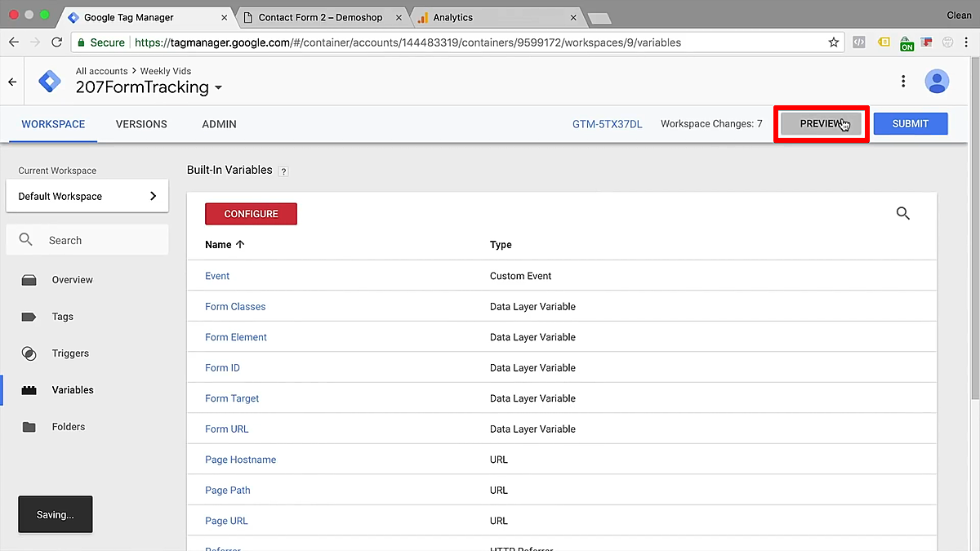The width and height of the screenshot is (980, 551).
Task: Click the Custom Event type cell
Action: pyautogui.click(x=521, y=276)
